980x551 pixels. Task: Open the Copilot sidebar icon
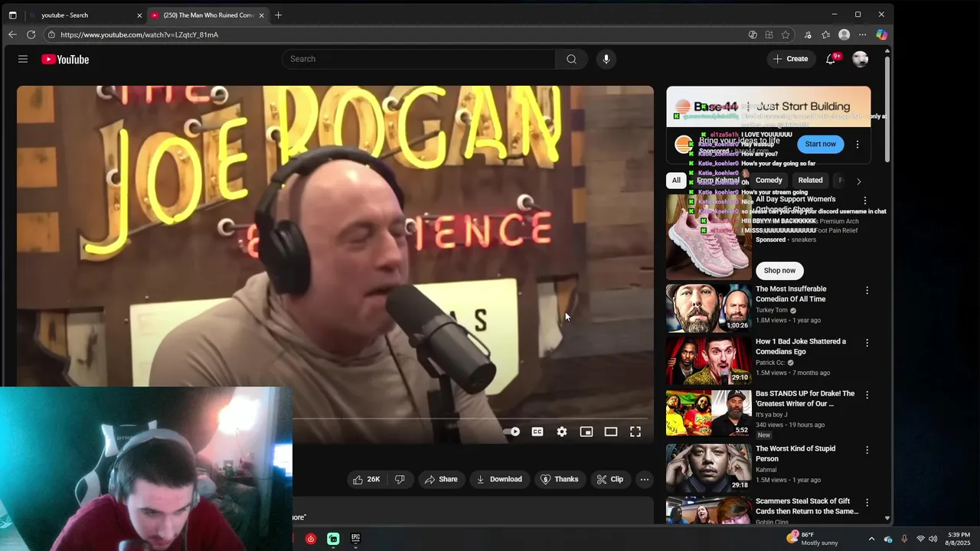pos(882,34)
